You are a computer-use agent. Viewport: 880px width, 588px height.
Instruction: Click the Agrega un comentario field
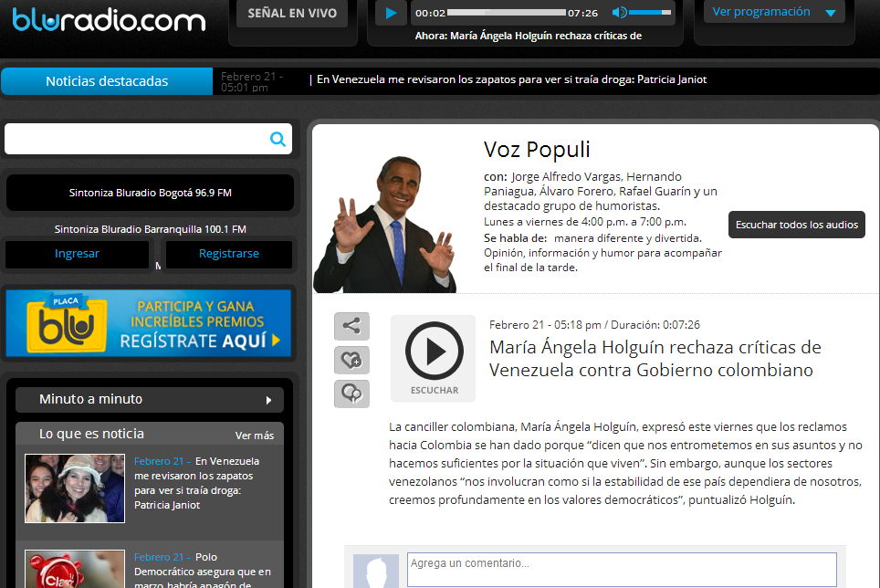pos(622,570)
